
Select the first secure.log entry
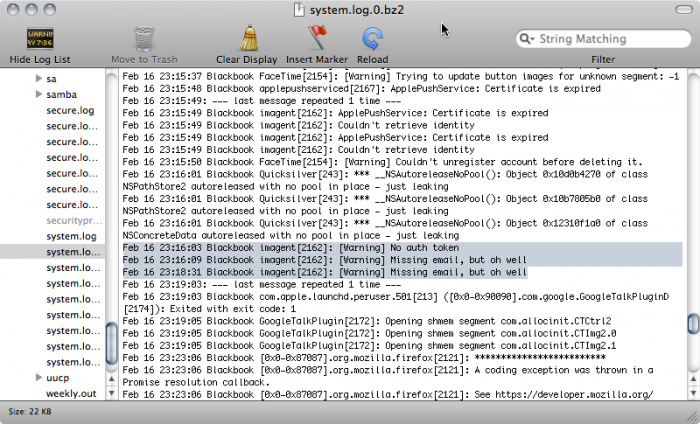[71, 110]
